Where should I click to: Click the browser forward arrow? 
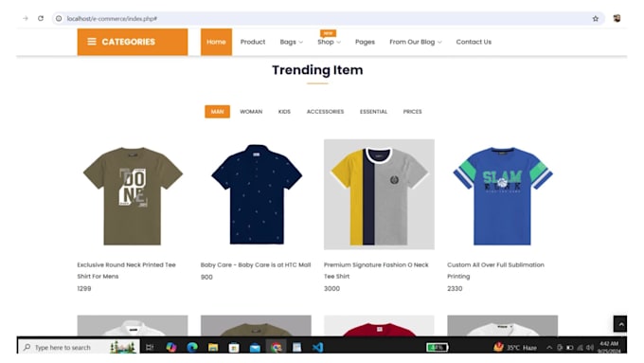pyautogui.click(x=26, y=19)
